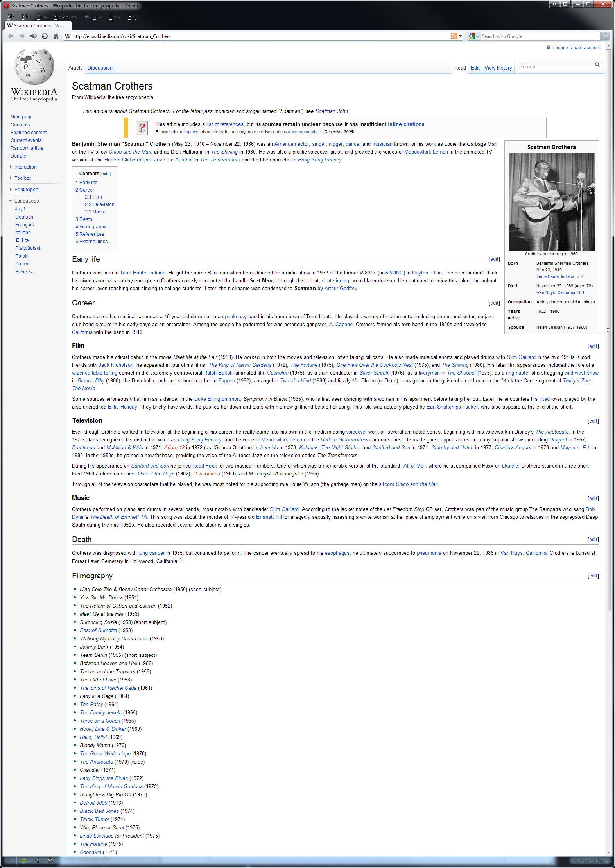Click the magnifier button for Google search
Viewport: 615px width, 868px height.
[605, 36]
